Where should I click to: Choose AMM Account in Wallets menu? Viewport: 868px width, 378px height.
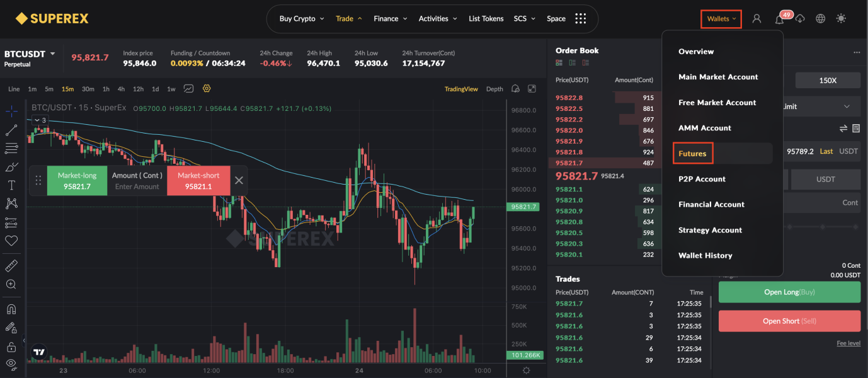pyautogui.click(x=705, y=128)
